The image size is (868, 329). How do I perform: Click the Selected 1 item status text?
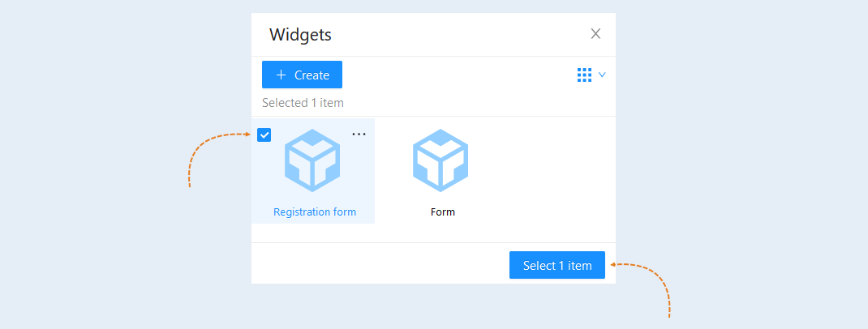click(303, 103)
